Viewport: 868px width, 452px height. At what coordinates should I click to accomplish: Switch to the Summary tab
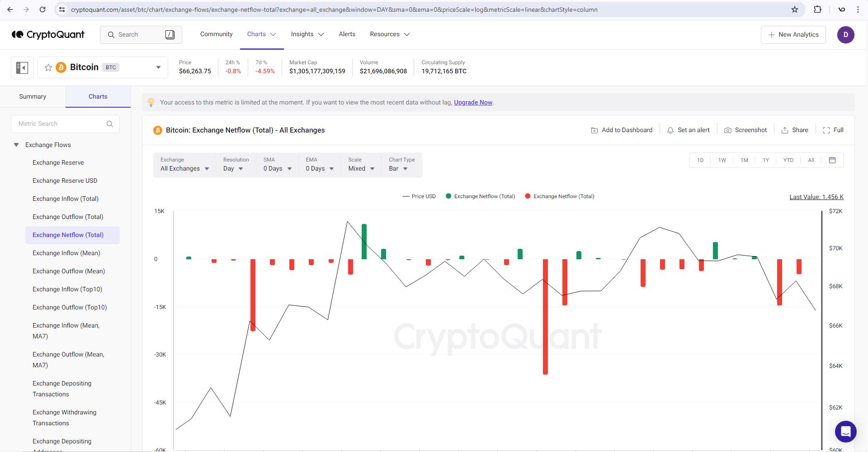(x=33, y=97)
